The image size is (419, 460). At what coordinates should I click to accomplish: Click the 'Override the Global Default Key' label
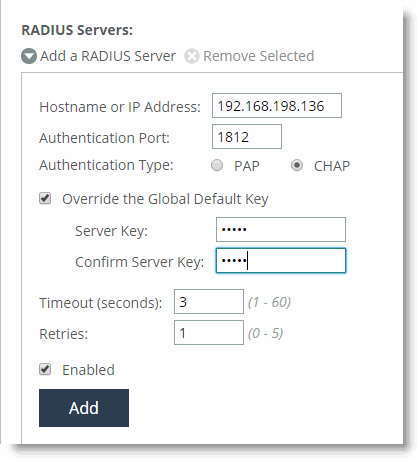coord(165,199)
